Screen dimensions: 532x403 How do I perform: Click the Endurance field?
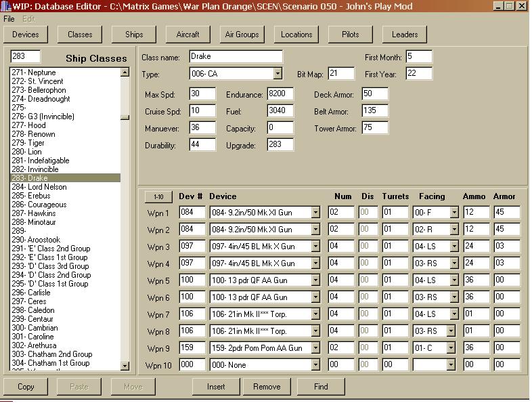[280, 93]
